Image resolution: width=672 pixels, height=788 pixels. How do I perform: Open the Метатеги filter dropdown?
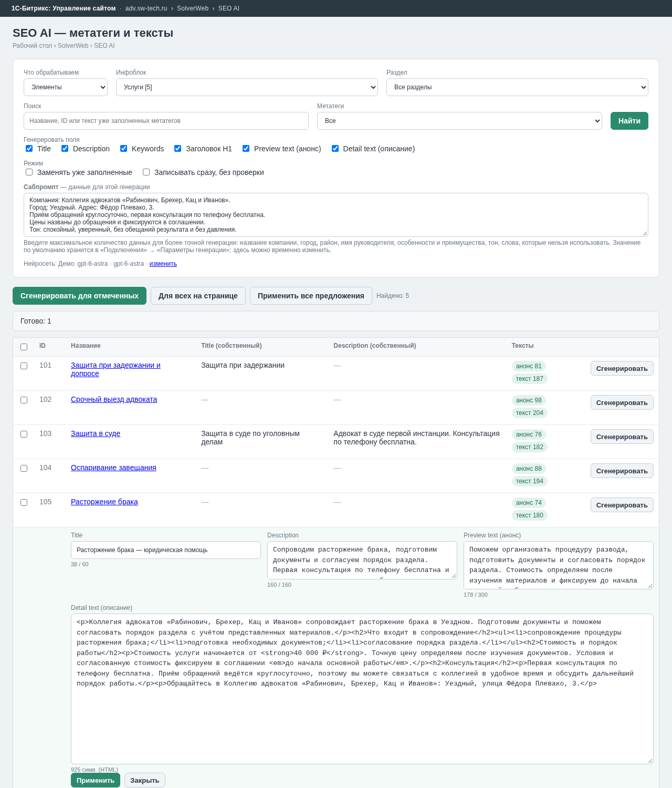pyautogui.click(x=459, y=121)
